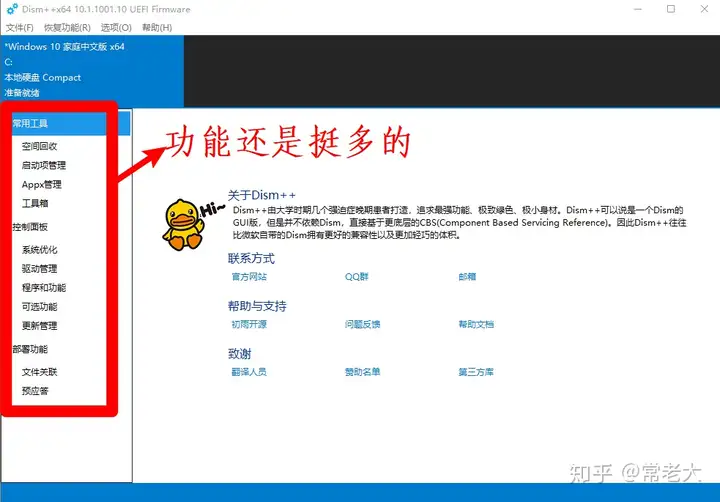Select the 控制面板 category header
720x502 pixels.
[x=30, y=227]
